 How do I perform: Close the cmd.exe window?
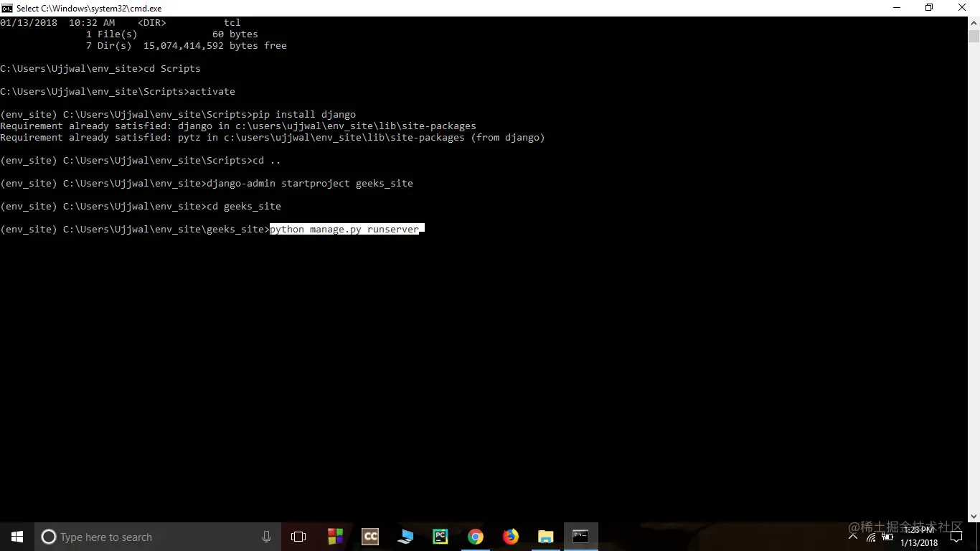coord(963,8)
